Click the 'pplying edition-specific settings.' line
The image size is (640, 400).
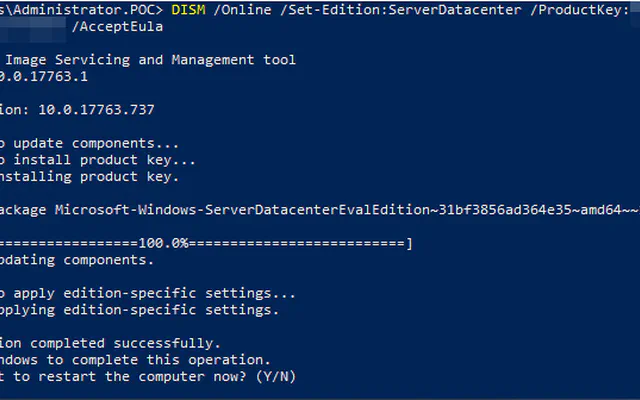coord(140,310)
